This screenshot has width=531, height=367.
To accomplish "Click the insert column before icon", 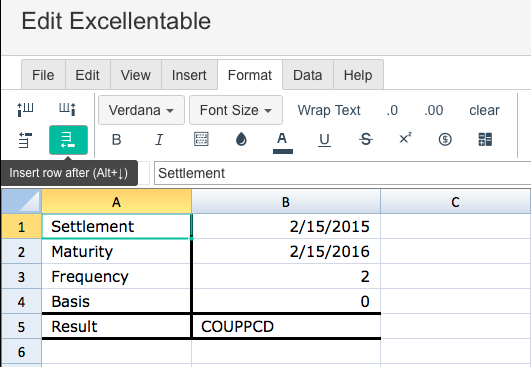I will click(25, 110).
